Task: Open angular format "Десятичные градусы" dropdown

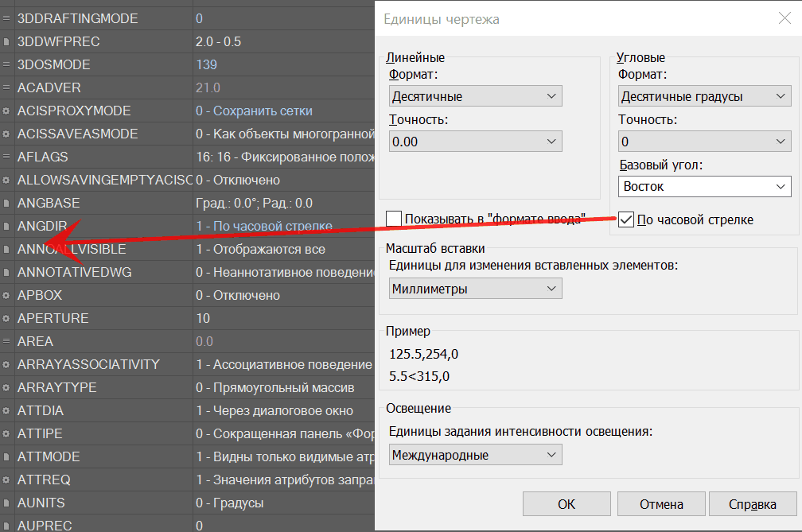Action: 704,96
